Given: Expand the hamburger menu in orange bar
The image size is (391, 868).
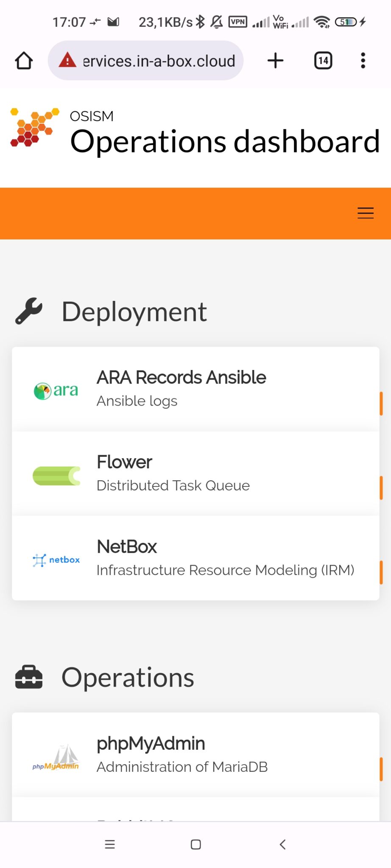Looking at the screenshot, I should (365, 213).
